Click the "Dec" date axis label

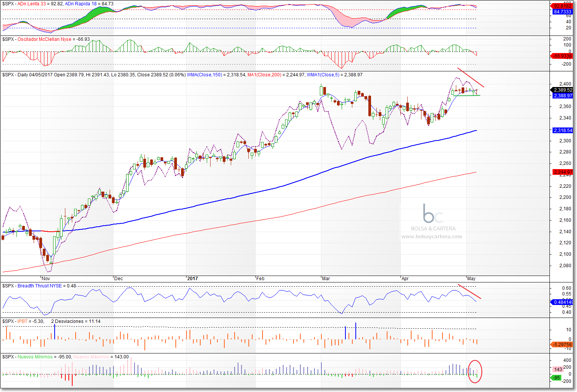click(x=119, y=279)
